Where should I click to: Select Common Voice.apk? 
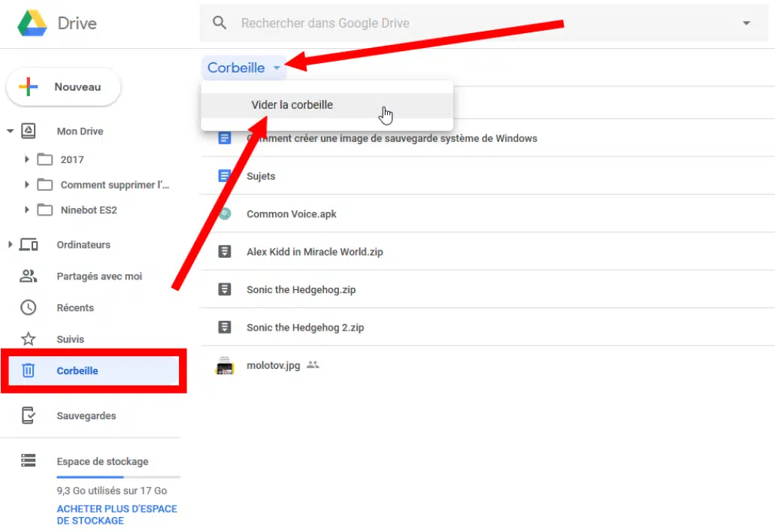click(292, 214)
